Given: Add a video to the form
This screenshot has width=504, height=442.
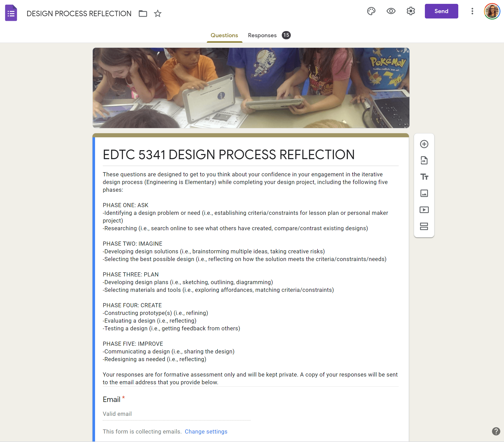Looking at the screenshot, I should click(x=424, y=210).
